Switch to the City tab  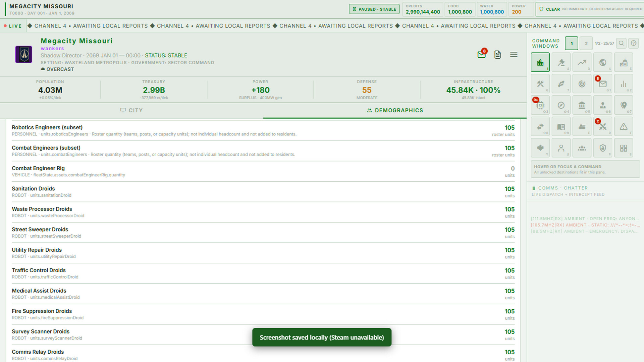click(131, 110)
